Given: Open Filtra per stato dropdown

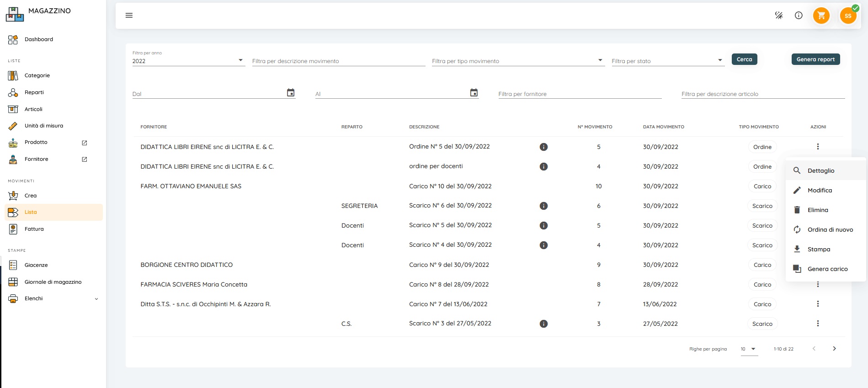Looking at the screenshot, I should (x=720, y=60).
